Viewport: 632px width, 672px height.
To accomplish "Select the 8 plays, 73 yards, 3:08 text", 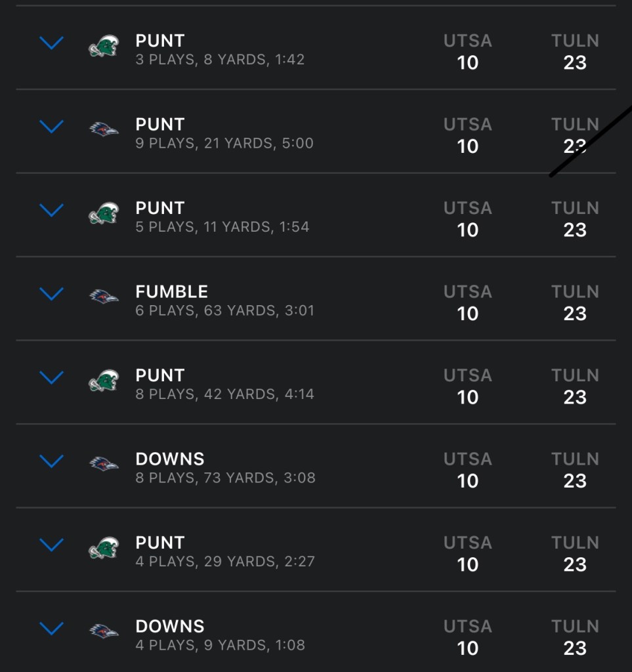I will [225, 478].
